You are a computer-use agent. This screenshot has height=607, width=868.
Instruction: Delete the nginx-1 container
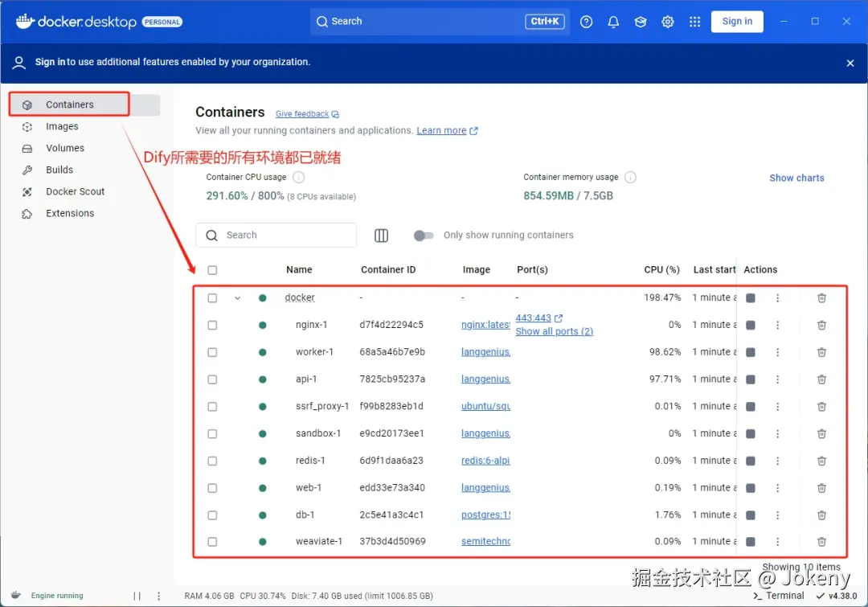point(822,325)
